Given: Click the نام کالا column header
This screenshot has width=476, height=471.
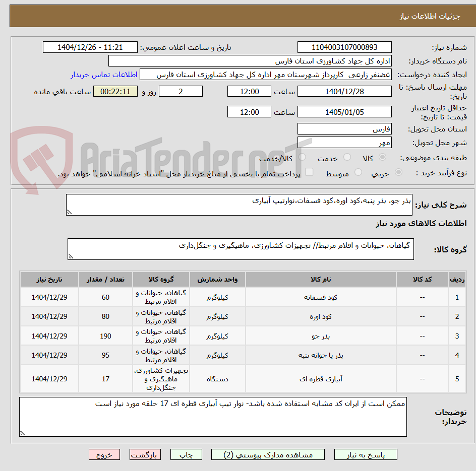Looking at the screenshot, I should coord(321,279).
